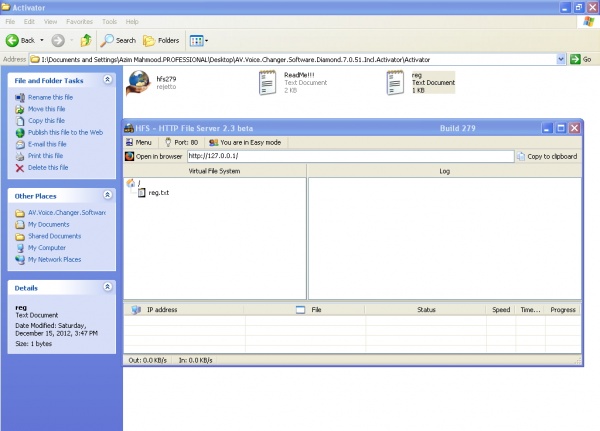The width and height of the screenshot is (600, 431).
Task: Open the Search pane
Action: click(118, 40)
